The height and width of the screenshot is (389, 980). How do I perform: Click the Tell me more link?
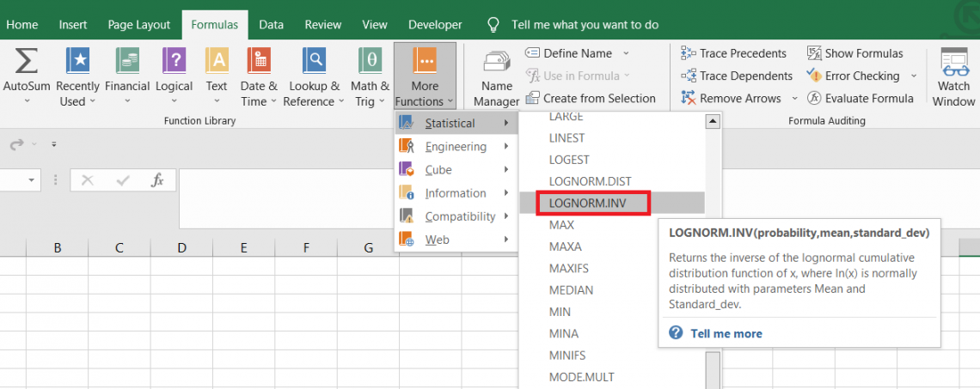pyautogui.click(x=726, y=333)
